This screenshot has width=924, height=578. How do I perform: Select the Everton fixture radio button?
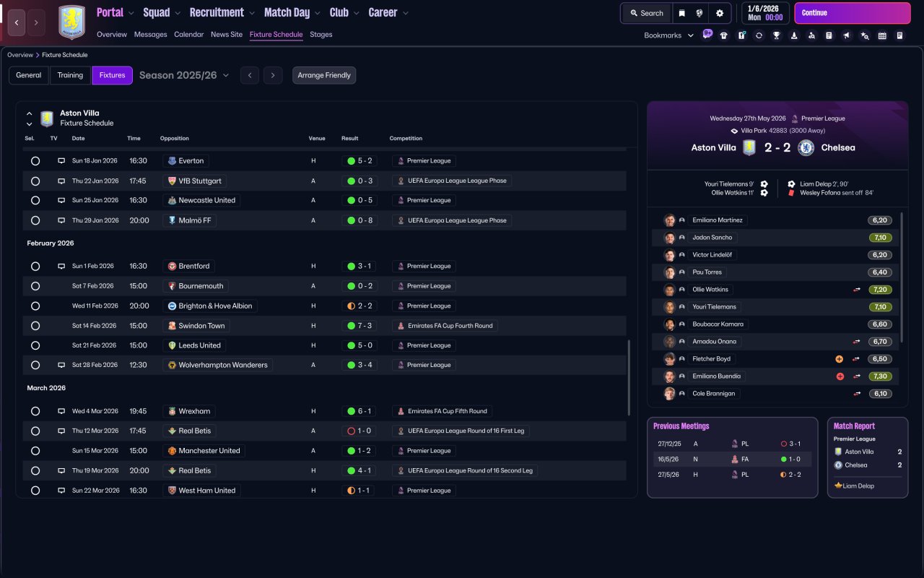pos(35,161)
